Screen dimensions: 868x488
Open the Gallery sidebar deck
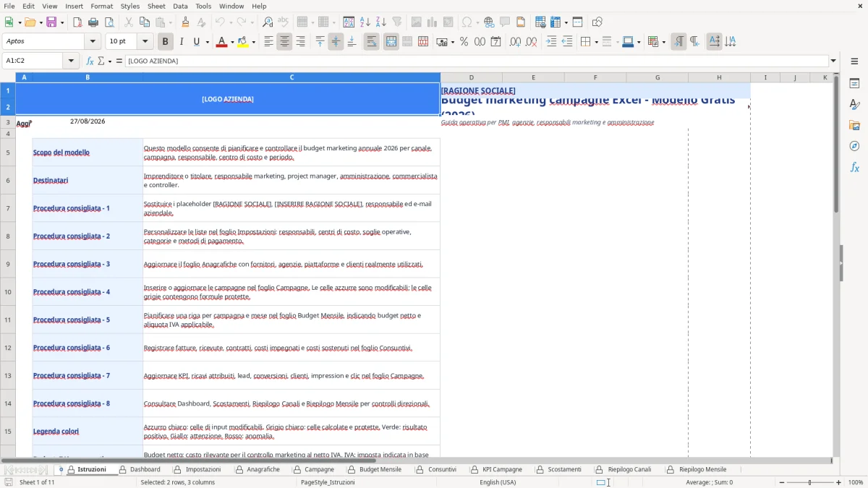click(854, 125)
